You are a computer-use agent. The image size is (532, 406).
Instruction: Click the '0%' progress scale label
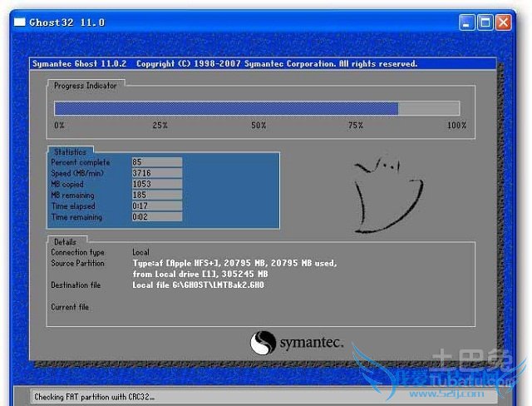pyautogui.click(x=59, y=126)
